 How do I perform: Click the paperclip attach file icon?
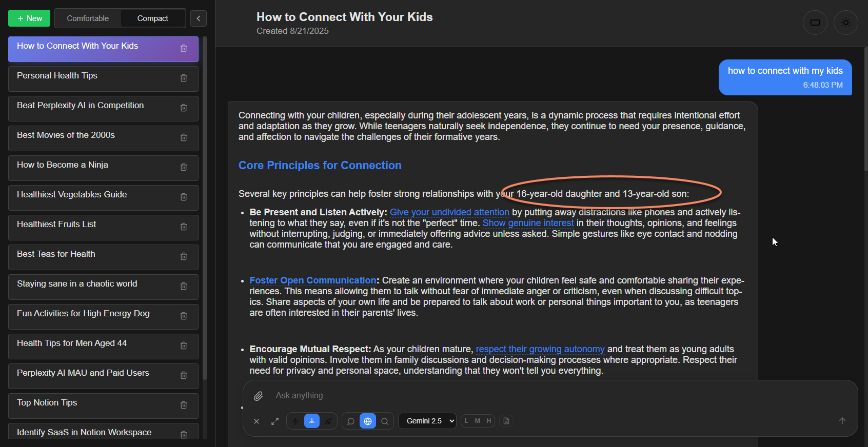coord(259,396)
